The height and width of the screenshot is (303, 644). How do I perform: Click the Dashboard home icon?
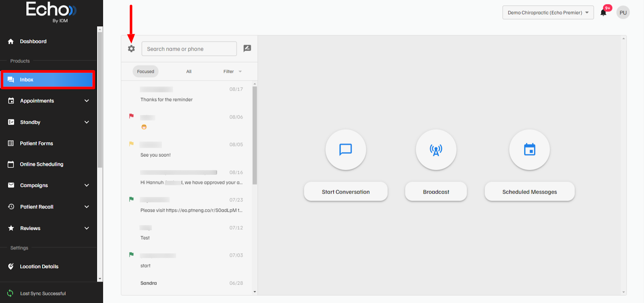11,41
